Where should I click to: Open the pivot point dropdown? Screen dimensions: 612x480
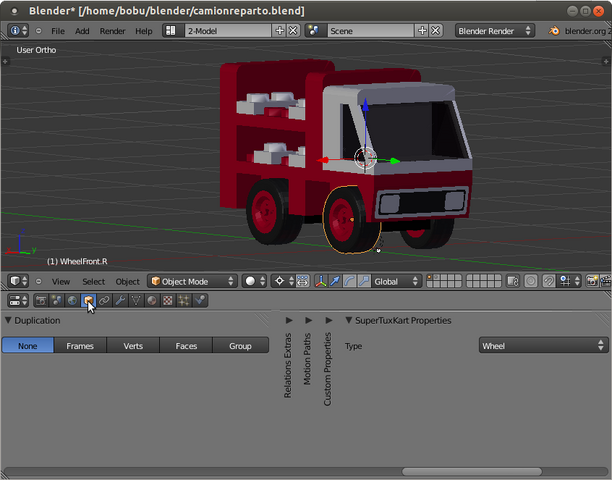click(x=283, y=281)
